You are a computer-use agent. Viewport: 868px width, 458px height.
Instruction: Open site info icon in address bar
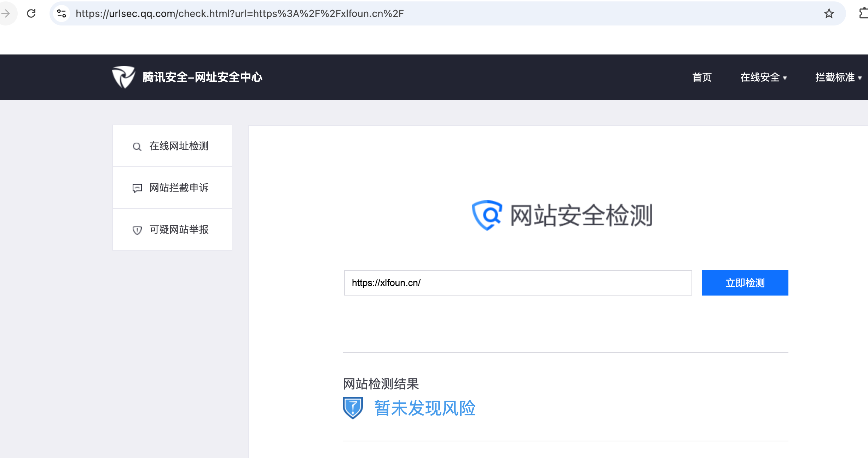pyautogui.click(x=62, y=13)
